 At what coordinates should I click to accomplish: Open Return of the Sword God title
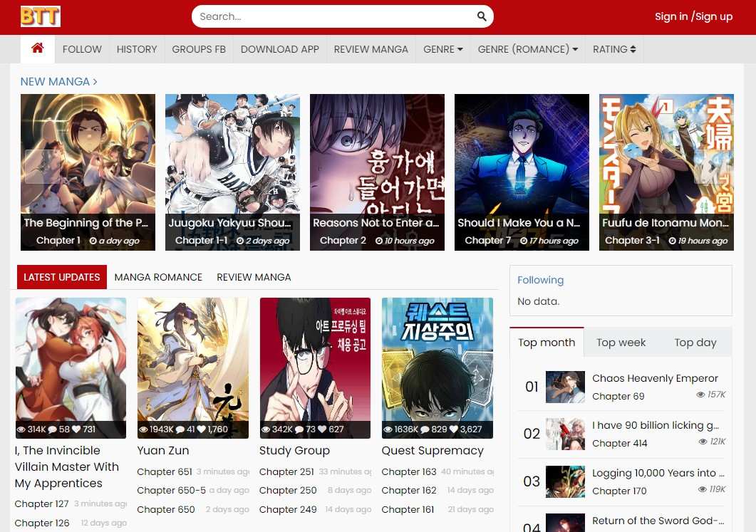[x=658, y=521]
